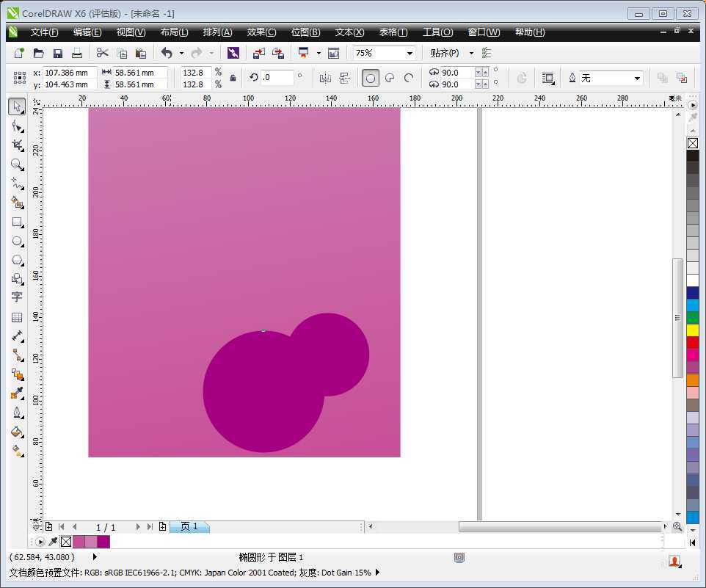Open the 文件 menu

pos(44,32)
